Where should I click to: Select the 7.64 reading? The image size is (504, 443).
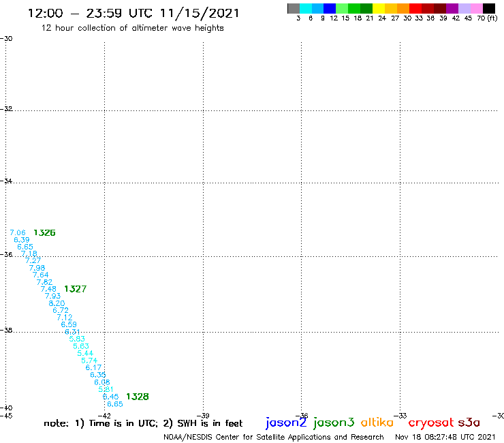click(x=40, y=275)
